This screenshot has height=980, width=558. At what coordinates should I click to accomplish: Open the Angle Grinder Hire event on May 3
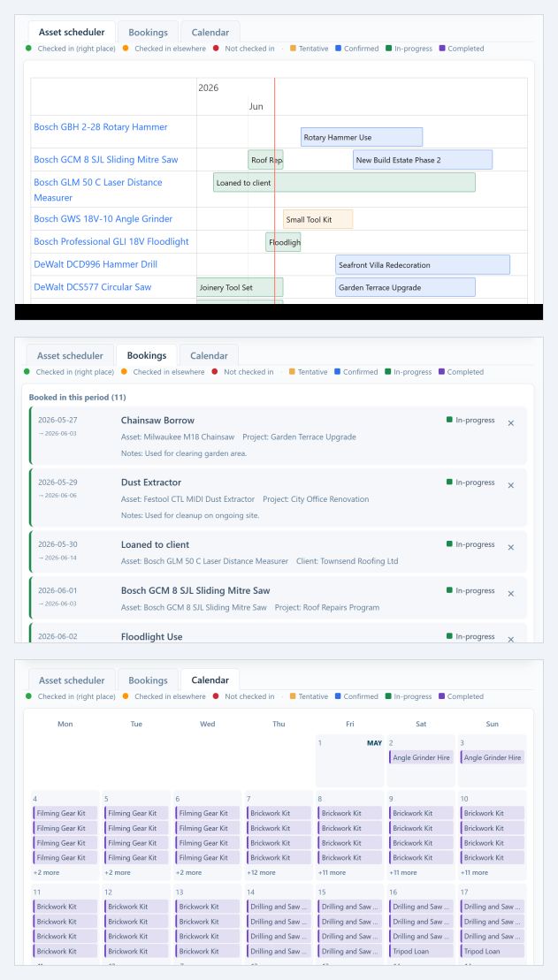(x=493, y=757)
